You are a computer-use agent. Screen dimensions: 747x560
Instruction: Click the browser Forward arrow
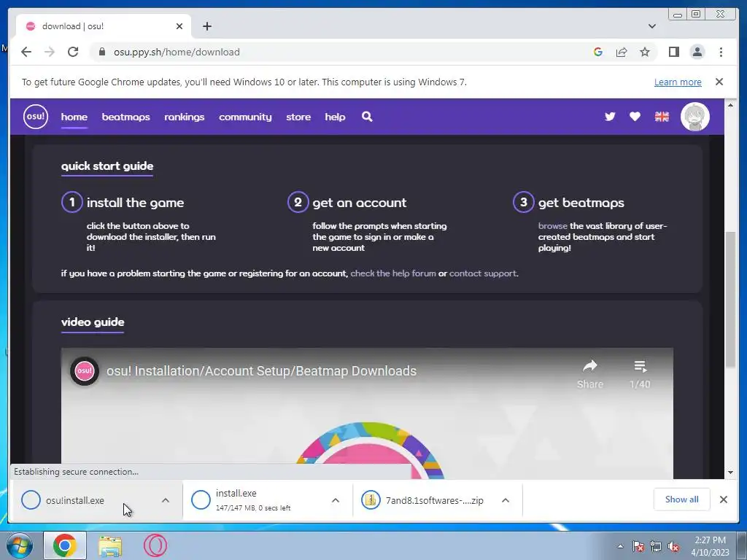click(x=50, y=52)
